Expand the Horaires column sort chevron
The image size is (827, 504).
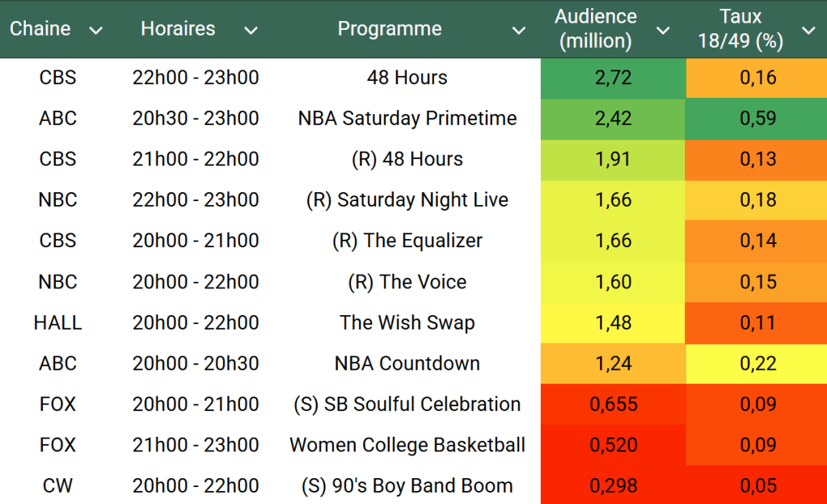251,31
